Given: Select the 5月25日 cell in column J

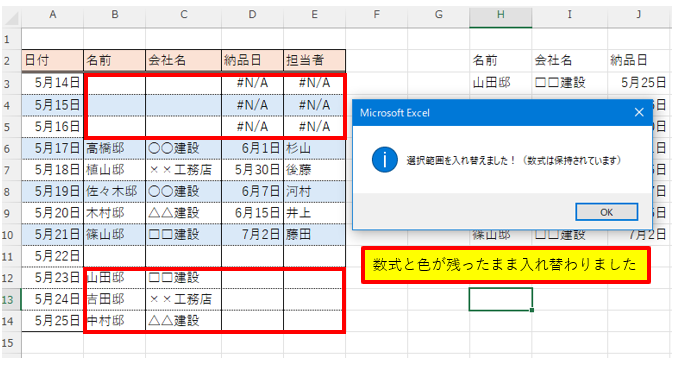Looking at the screenshot, I should 639,83.
